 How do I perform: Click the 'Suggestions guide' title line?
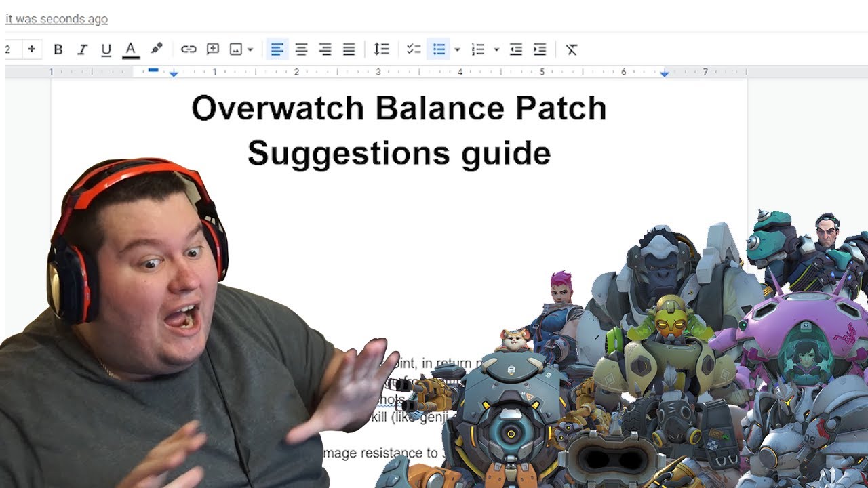pos(399,153)
